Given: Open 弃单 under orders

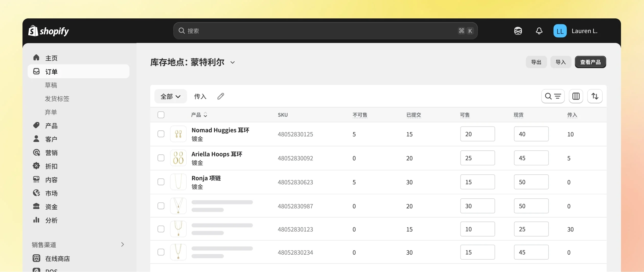Looking at the screenshot, I should 51,112.
